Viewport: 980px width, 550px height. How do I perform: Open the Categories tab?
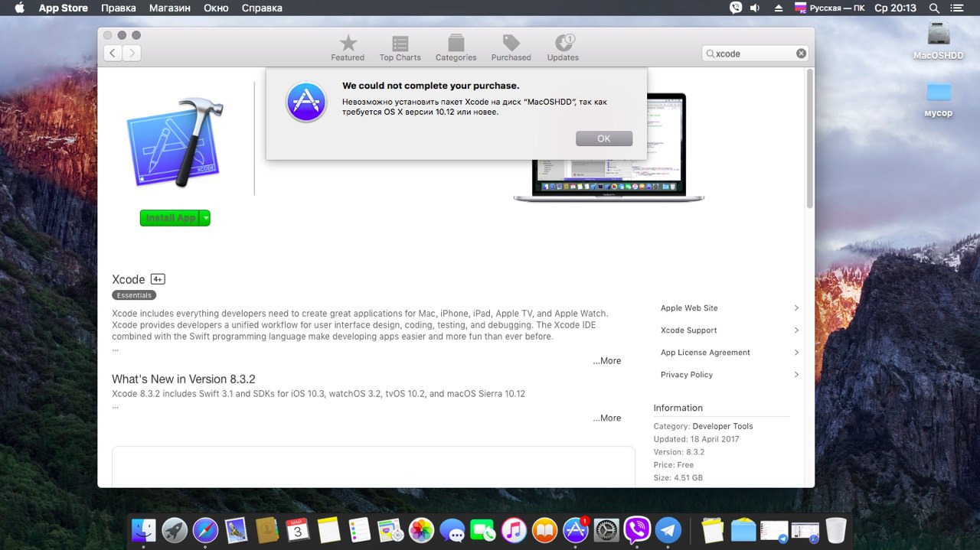456,47
